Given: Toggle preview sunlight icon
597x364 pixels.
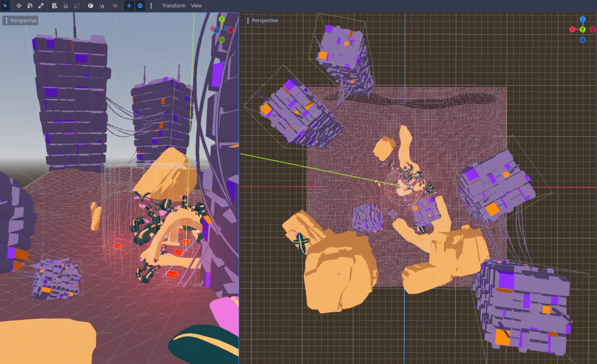Looking at the screenshot, I should [129, 6].
